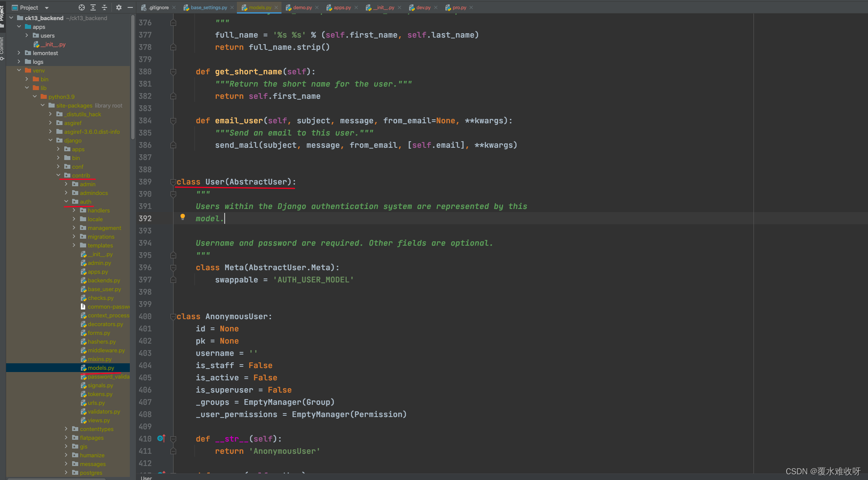868x480 pixels.
Task: Hide the Project panel with minus icon
Action: 130,7
